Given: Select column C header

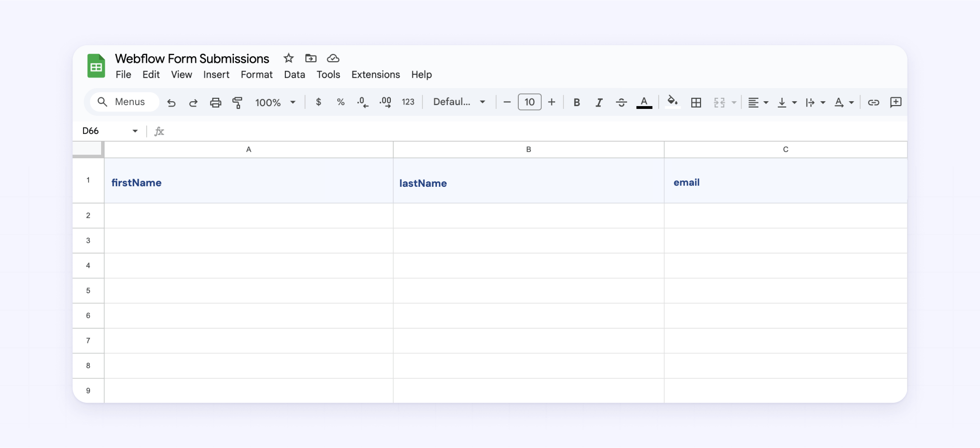Looking at the screenshot, I should [786, 149].
